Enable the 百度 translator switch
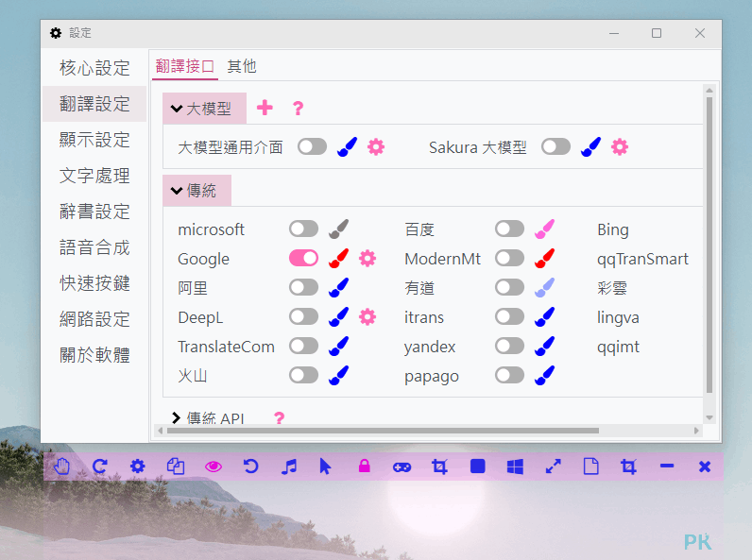The width and height of the screenshot is (752, 560). [510, 229]
